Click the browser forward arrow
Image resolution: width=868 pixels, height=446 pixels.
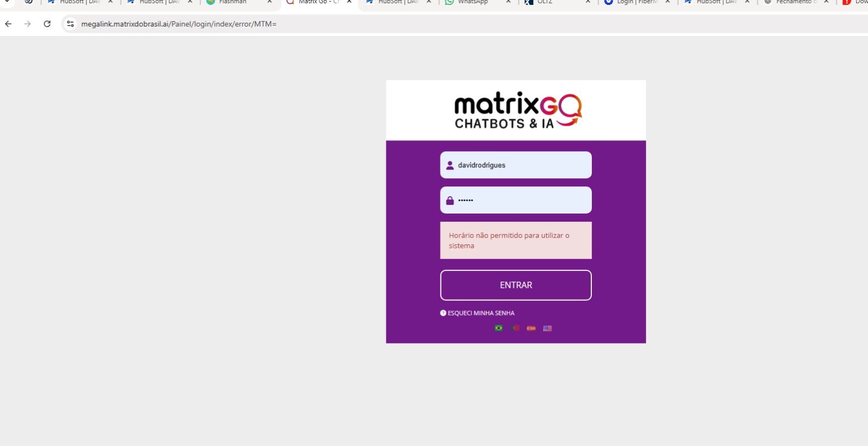pos(28,24)
